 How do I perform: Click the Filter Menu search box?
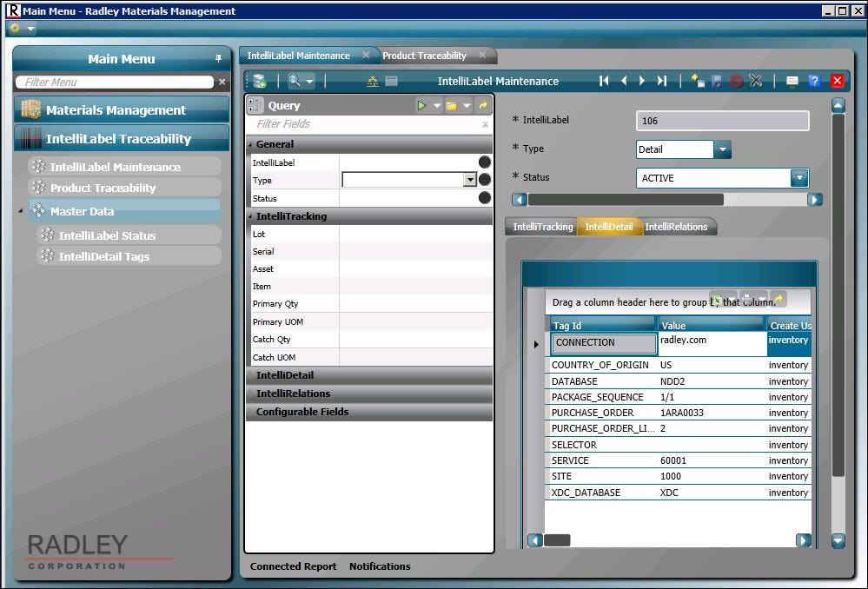113,82
